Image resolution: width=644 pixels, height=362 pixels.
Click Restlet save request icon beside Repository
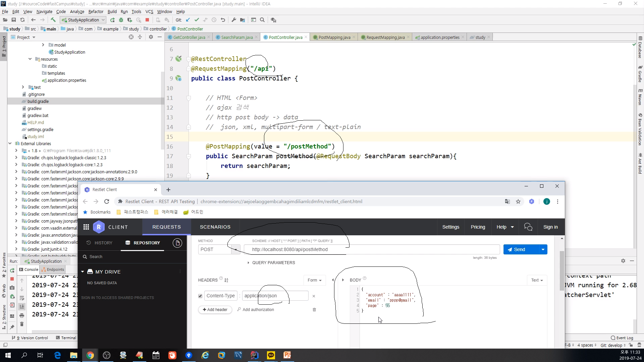177,243
